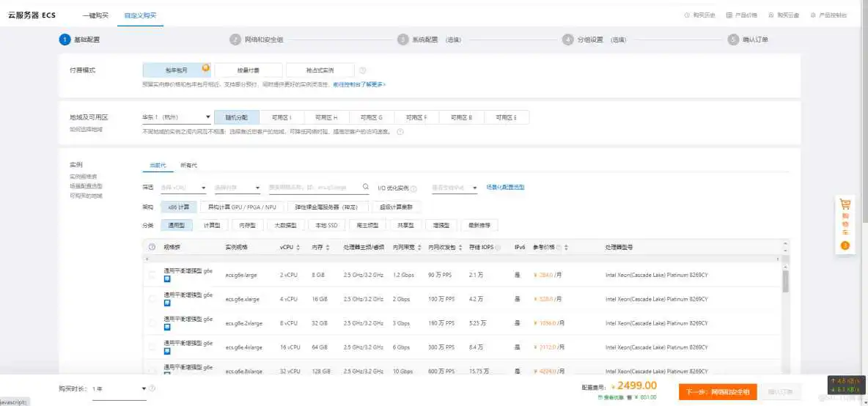Select the 计算型 category tab
868x406 pixels.
(x=212, y=225)
